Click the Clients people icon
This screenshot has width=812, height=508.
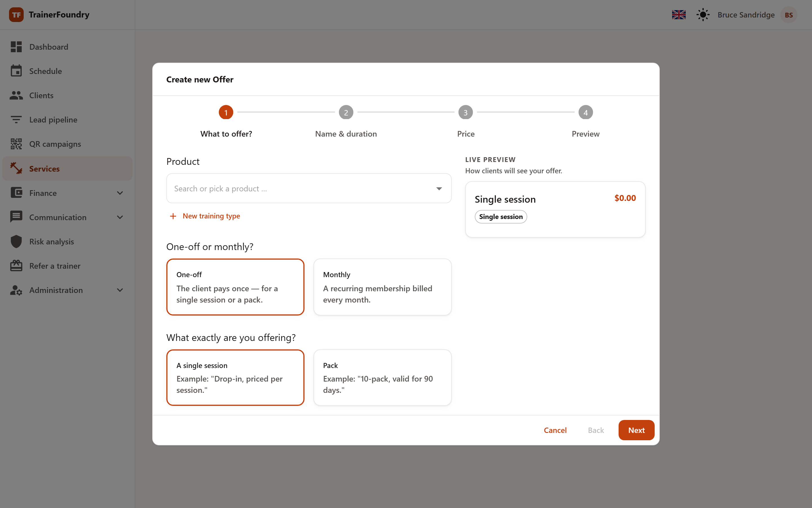click(x=16, y=95)
